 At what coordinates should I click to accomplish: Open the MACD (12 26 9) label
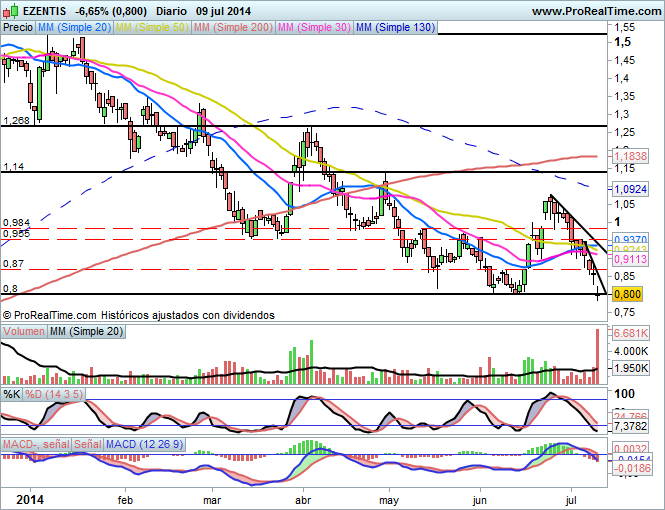pyautogui.click(x=145, y=444)
